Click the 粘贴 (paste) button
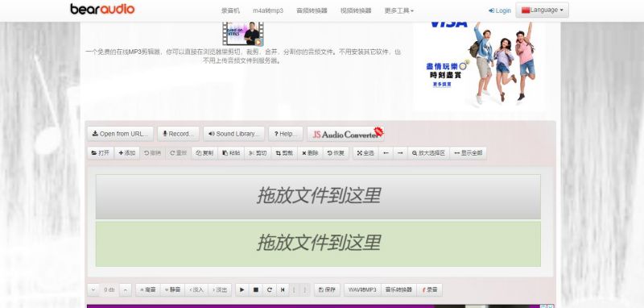Viewport: 644px width, 308px height. click(x=231, y=153)
